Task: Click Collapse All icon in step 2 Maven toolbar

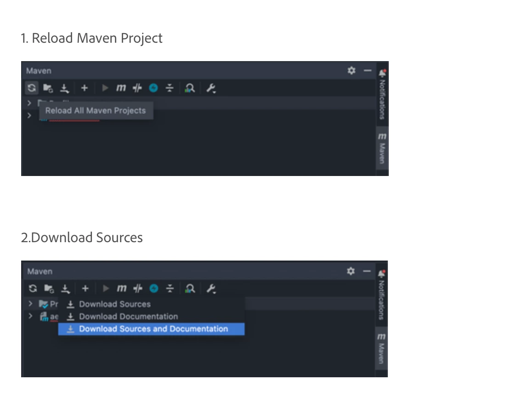Action: (x=170, y=289)
